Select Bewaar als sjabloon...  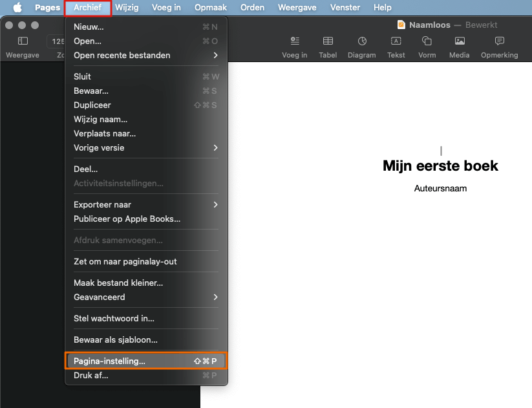click(146, 339)
